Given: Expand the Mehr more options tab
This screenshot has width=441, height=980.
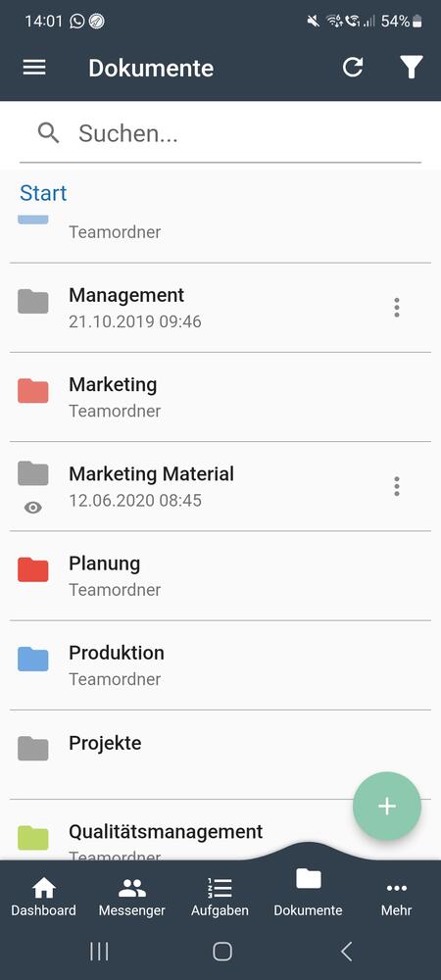Looking at the screenshot, I should point(396,899).
